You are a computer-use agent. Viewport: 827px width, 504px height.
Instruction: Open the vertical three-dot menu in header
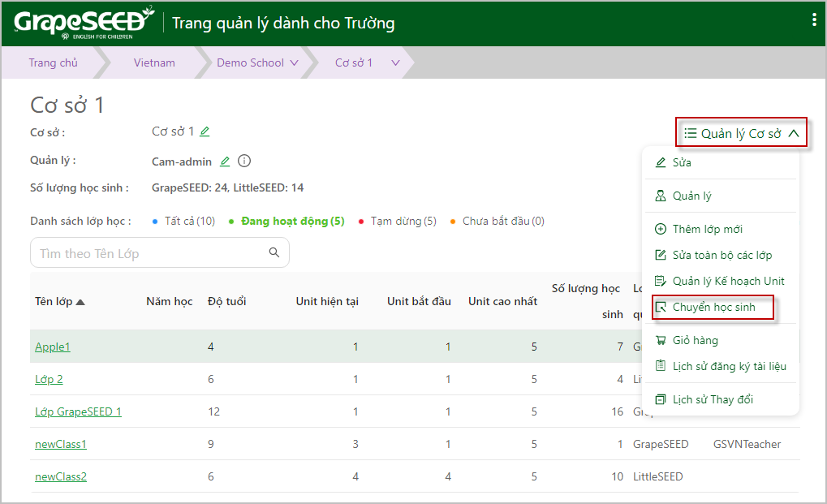pyautogui.click(x=814, y=20)
